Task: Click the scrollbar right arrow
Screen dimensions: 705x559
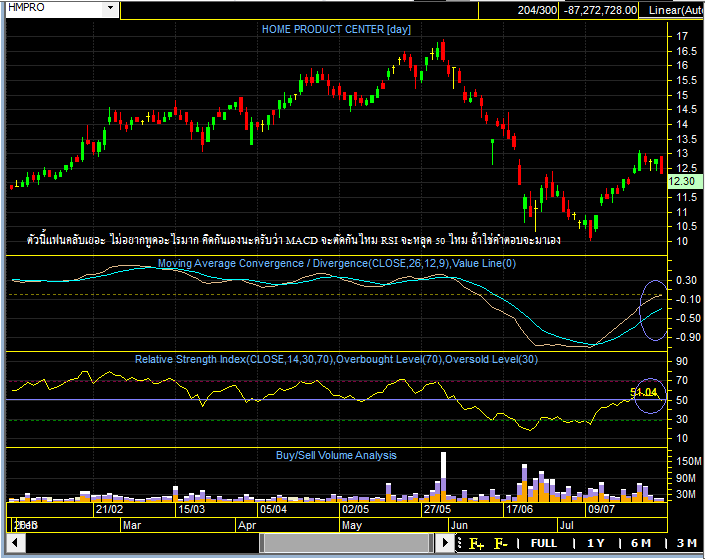Action: point(445,542)
